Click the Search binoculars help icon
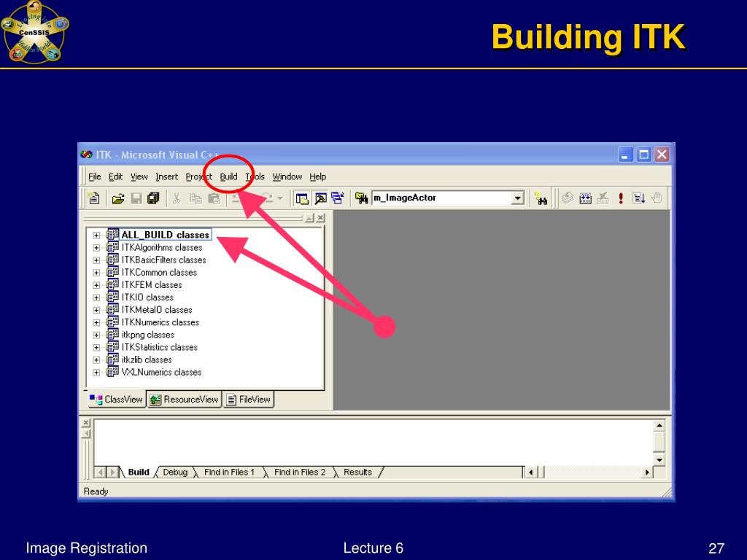The image size is (747, 560). (541, 198)
